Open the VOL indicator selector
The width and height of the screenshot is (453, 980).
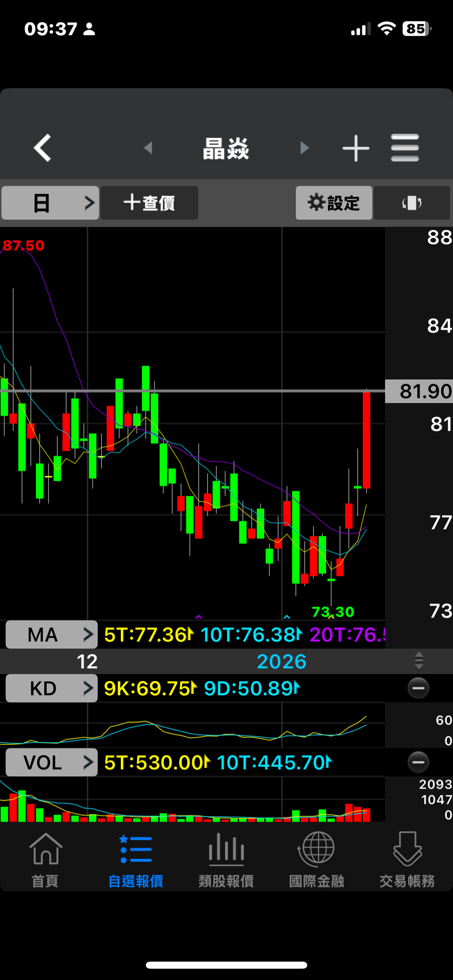tap(51, 762)
